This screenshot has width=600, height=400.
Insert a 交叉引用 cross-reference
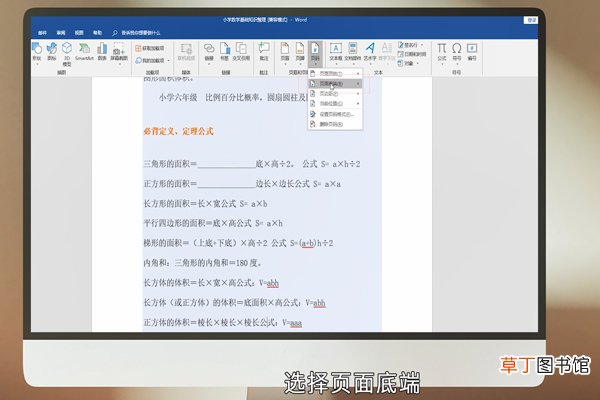pos(241,52)
